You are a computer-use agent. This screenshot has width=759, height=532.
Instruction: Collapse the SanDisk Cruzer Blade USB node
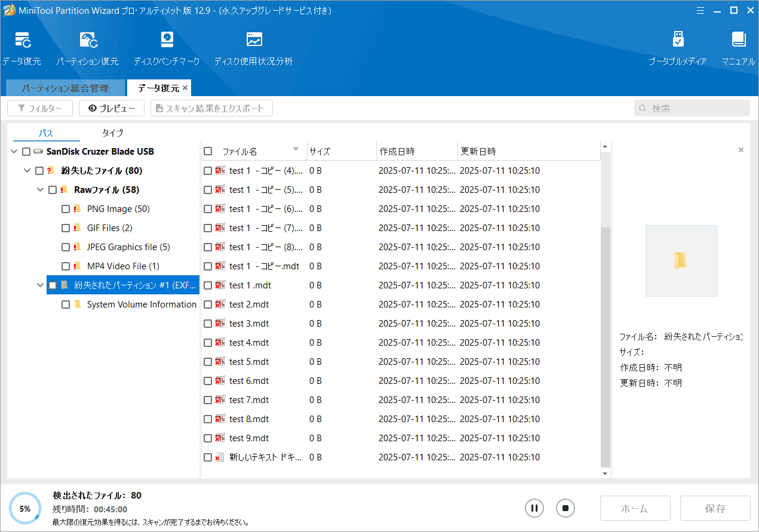click(14, 152)
